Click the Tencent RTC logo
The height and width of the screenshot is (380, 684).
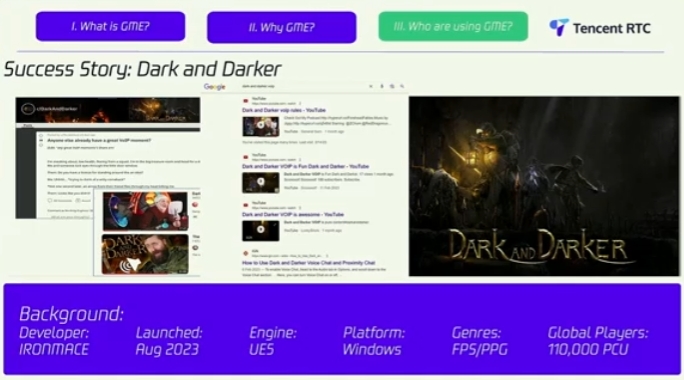click(600, 28)
